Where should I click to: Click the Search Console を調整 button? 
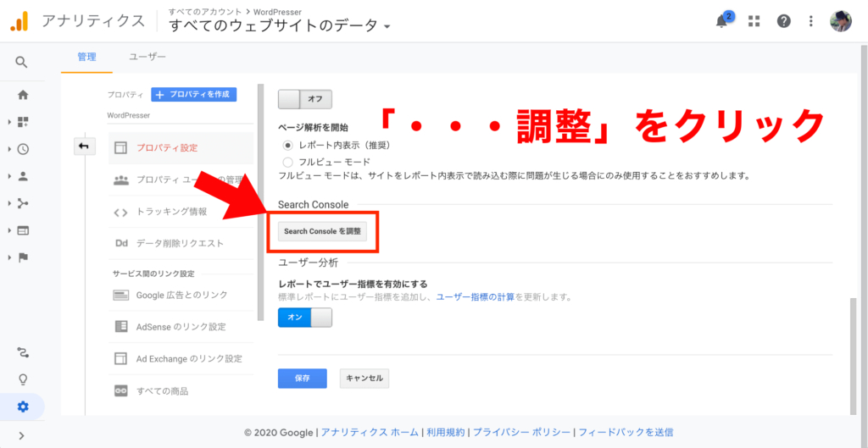point(322,231)
